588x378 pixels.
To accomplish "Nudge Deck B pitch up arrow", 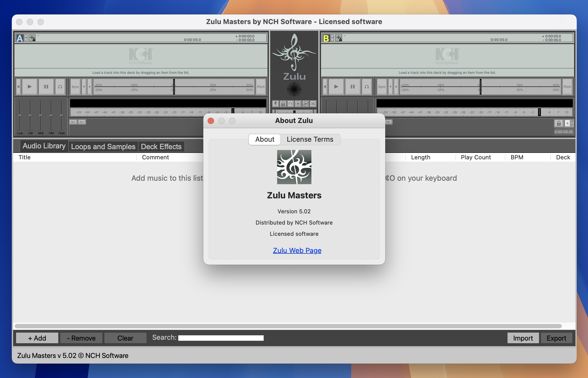I will pos(396,87).
